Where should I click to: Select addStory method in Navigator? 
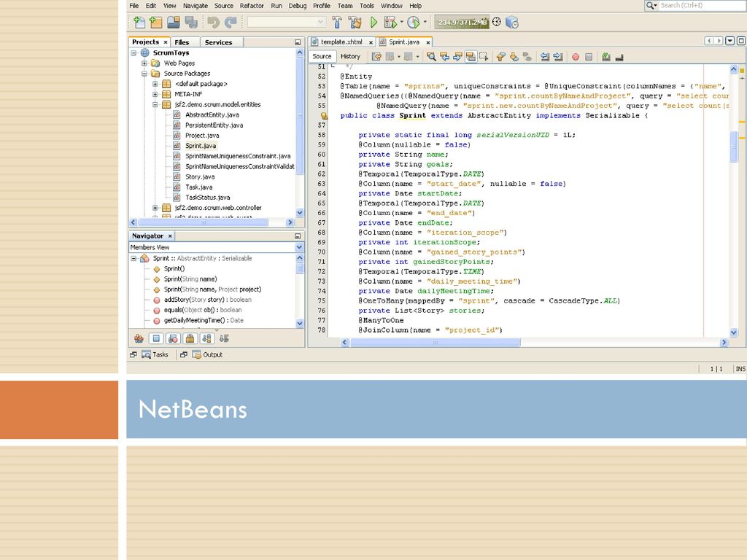207,300
